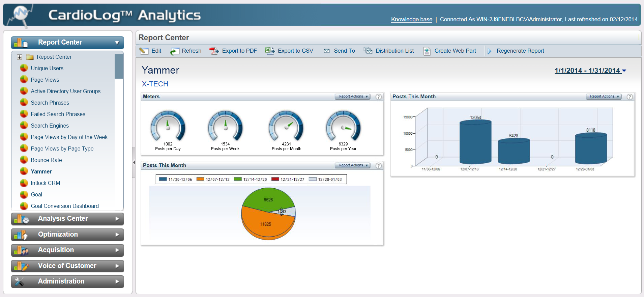Collapse the Report Center sidebar section
Viewport: 644px width, 297px height.
click(x=117, y=43)
